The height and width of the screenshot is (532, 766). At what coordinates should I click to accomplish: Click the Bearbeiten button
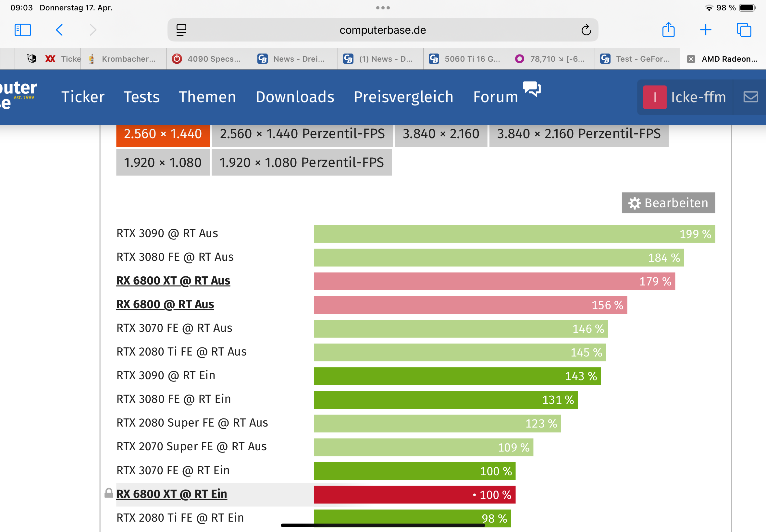668,203
